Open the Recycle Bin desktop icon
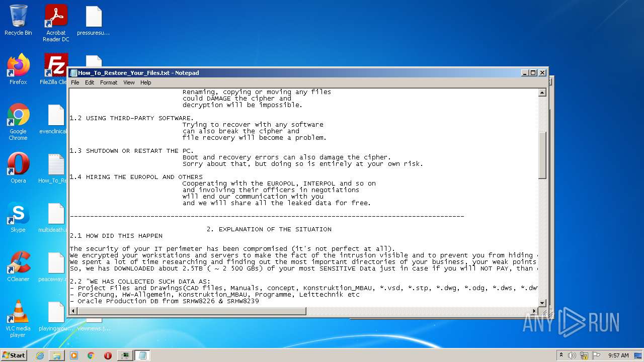The height and width of the screenshot is (362, 644). click(x=18, y=21)
